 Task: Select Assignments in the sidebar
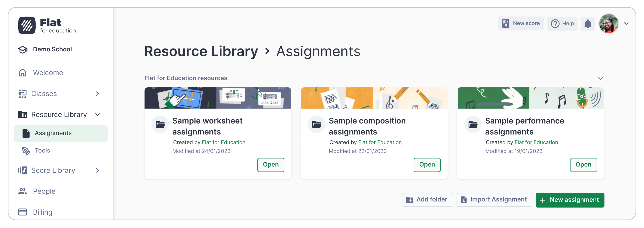[61, 133]
